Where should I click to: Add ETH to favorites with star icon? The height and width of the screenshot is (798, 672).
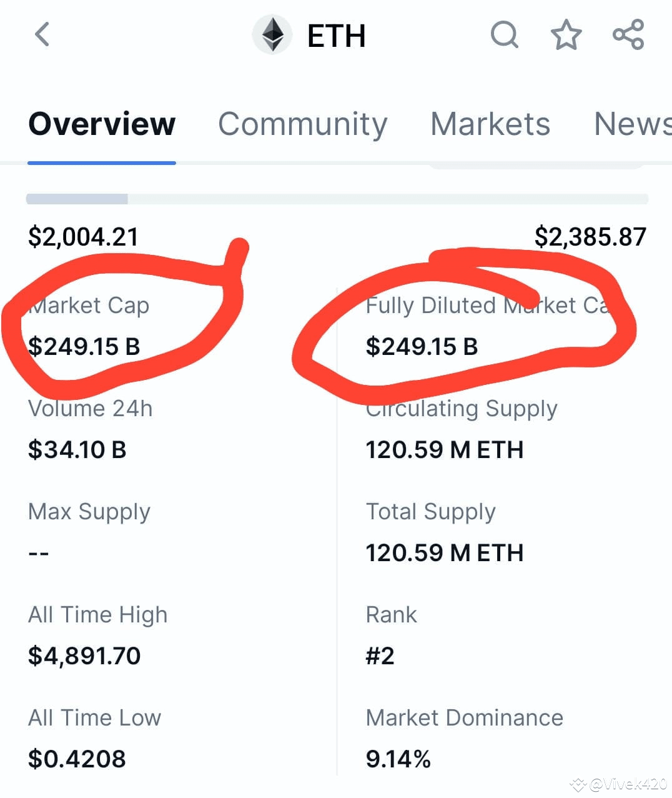tap(566, 34)
